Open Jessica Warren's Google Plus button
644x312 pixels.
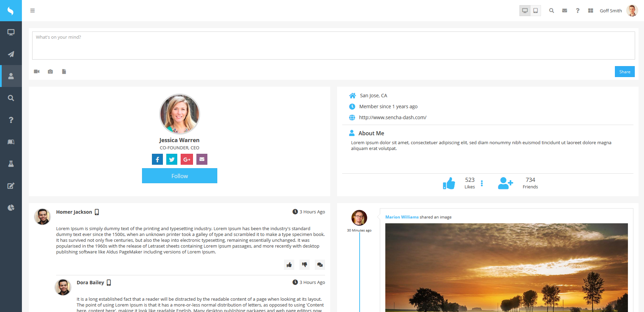coord(187,159)
